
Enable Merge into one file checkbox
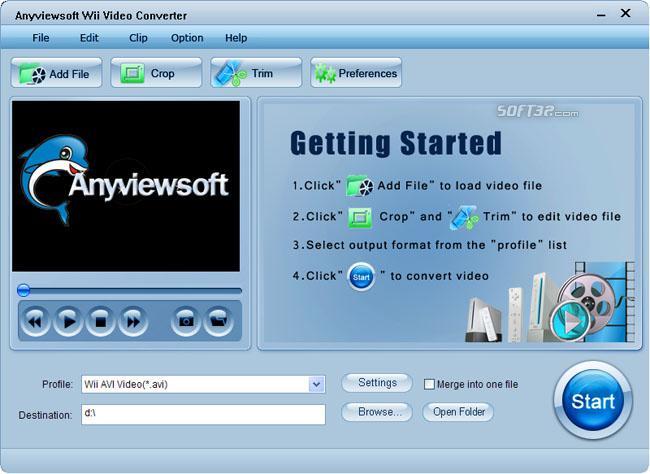pyautogui.click(x=429, y=384)
